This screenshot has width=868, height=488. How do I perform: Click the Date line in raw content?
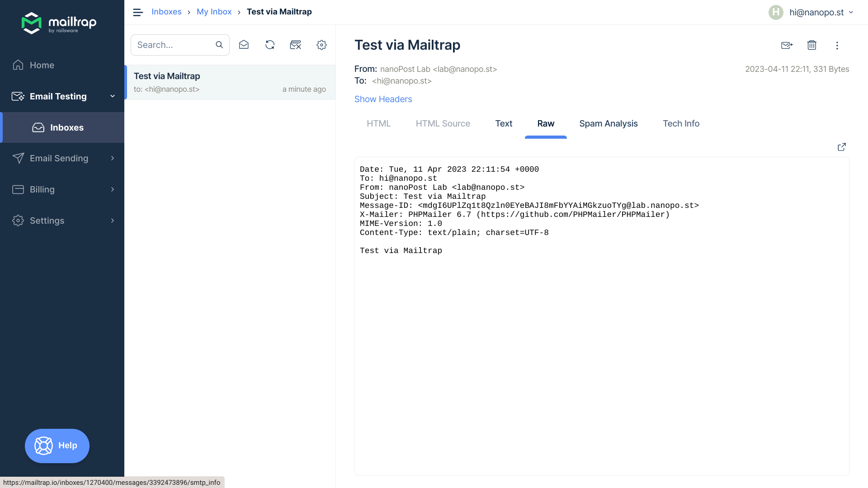(449, 169)
